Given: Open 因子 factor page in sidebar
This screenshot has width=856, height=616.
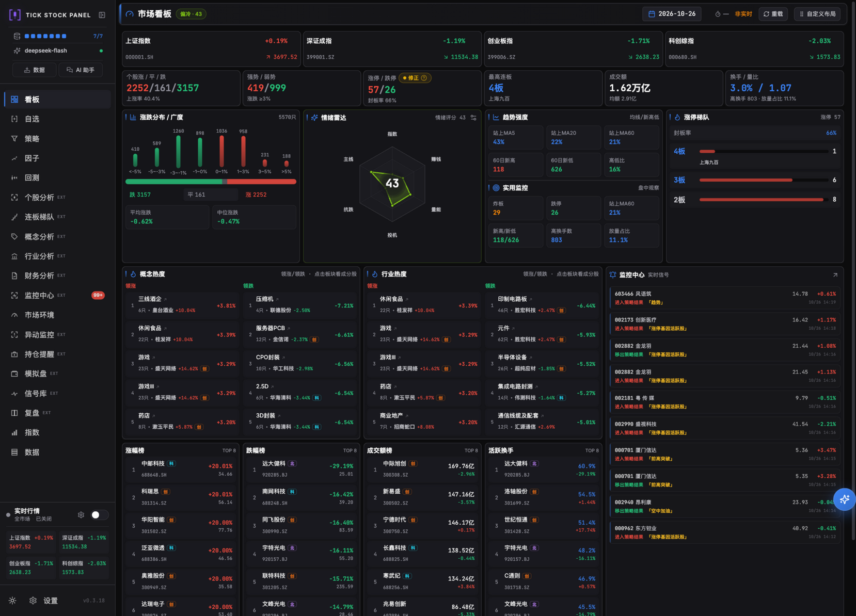Looking at the screenshot, I should tap(57, 158).
